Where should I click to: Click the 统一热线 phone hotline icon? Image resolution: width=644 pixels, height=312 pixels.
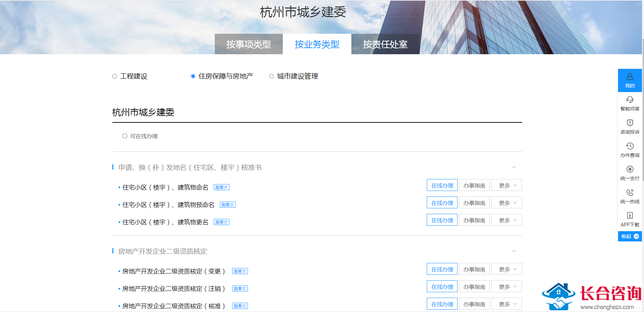(x=630, y=192)
